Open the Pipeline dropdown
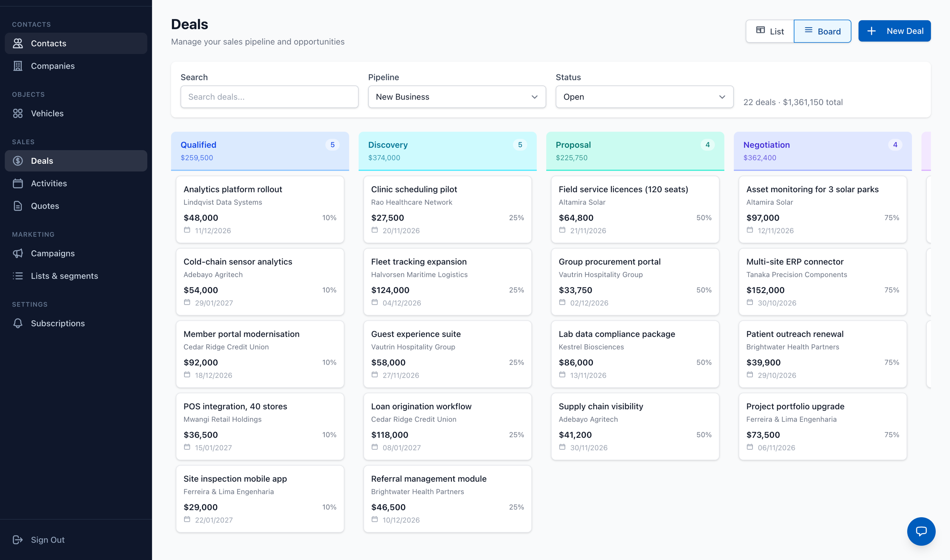 [457, 97]
